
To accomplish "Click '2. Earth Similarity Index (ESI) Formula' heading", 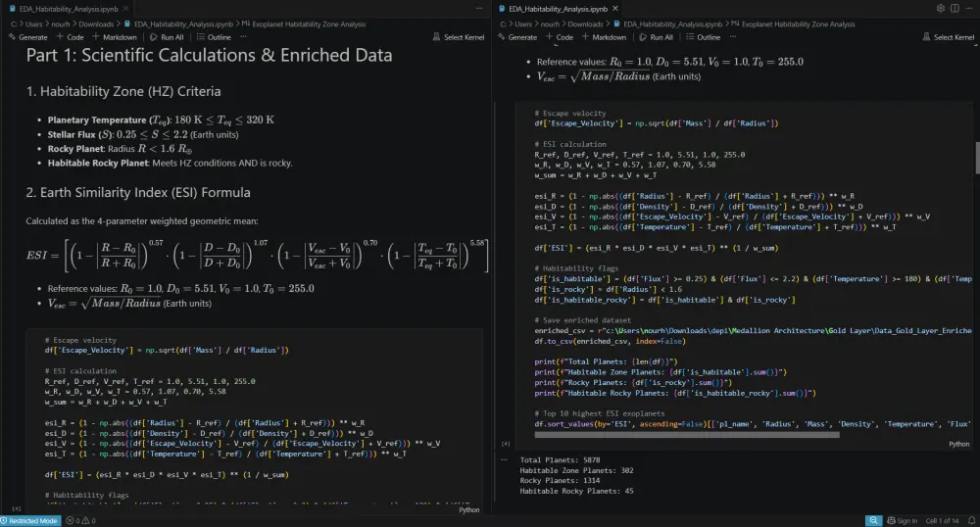I will [x=138, y=192].
